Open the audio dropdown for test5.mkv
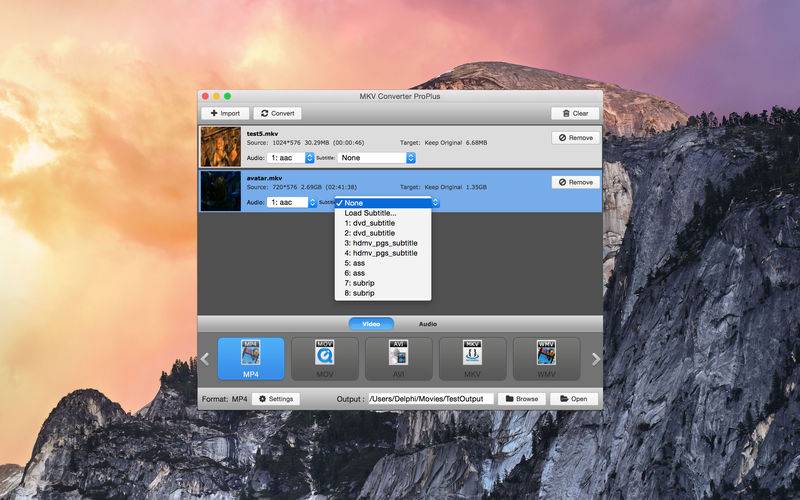Image resolution: width=800 pixels, height=500 pixels. [290, 158]
